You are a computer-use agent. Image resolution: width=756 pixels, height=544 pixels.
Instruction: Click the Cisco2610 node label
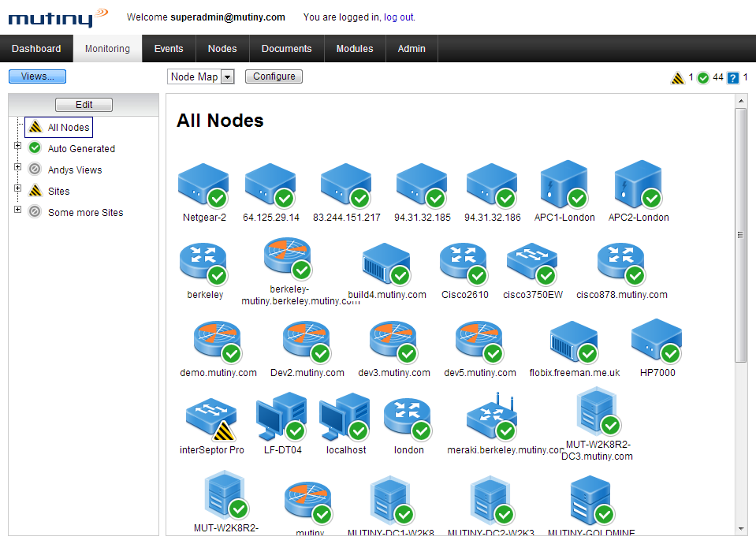(x=465, y=295)
